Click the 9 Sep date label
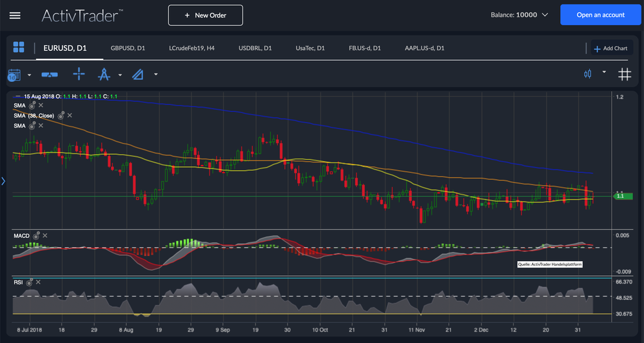 222,330
